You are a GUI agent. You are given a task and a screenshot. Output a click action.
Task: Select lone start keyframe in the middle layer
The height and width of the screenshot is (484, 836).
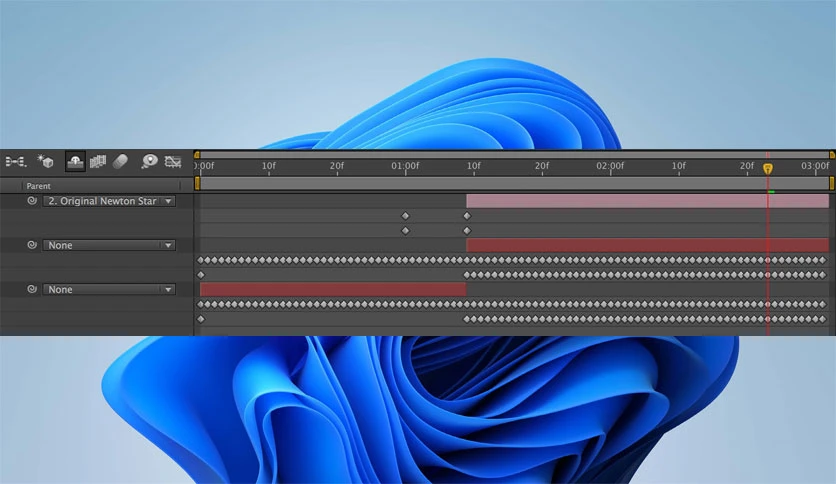201,275
